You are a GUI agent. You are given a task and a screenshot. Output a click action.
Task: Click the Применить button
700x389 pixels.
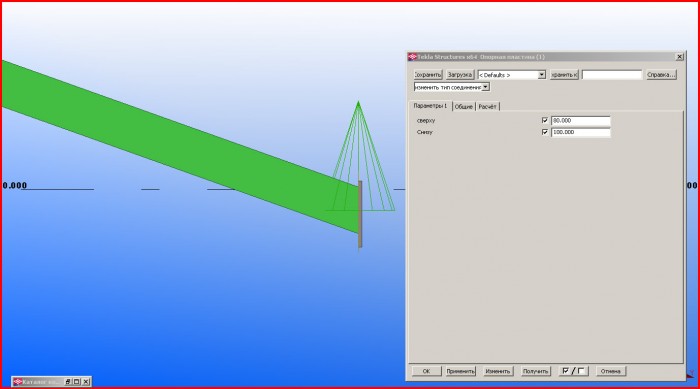461,371
